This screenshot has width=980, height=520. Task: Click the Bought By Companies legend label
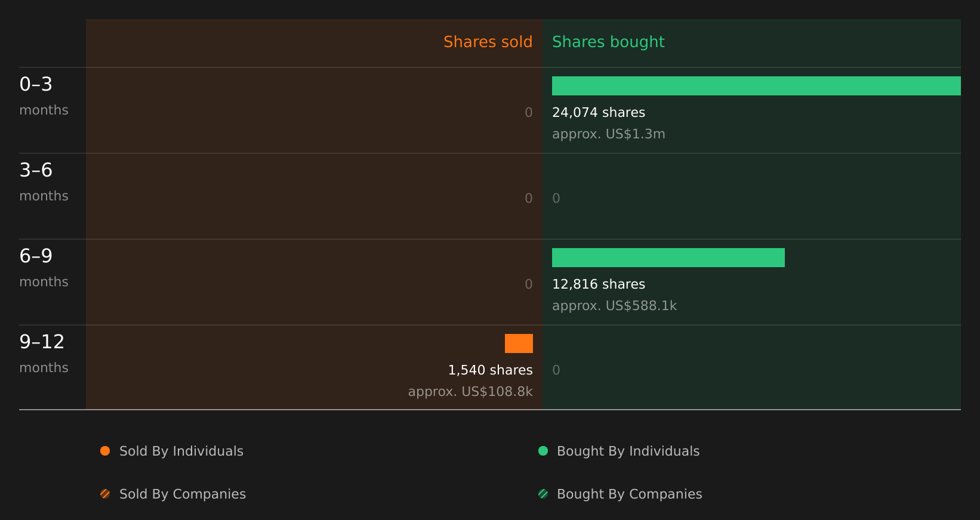[x=630, y=494]
